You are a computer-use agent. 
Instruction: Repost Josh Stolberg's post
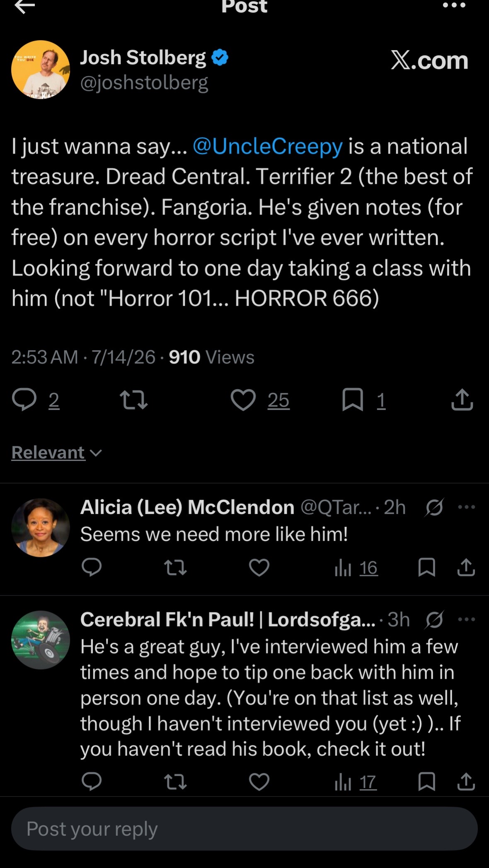point(133,400)
